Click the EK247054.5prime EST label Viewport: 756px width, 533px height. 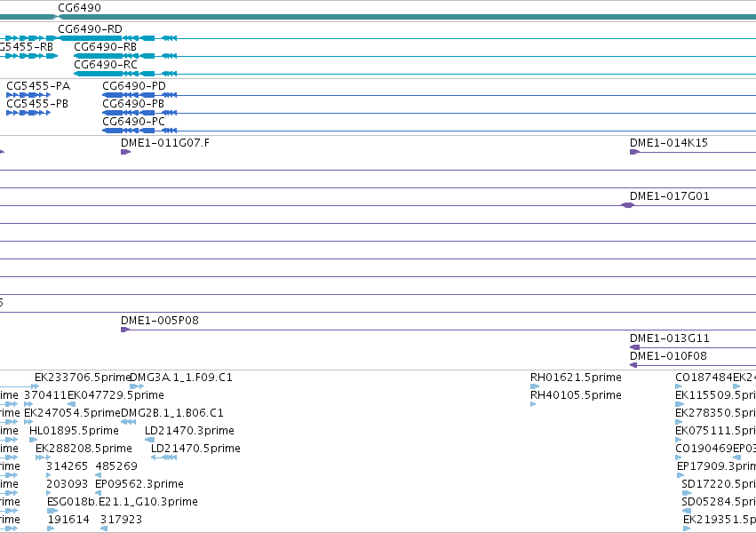point(72,413)
